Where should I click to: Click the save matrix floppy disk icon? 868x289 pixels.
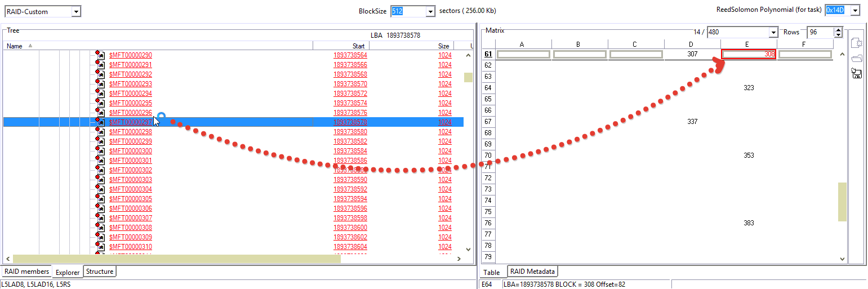856,73
